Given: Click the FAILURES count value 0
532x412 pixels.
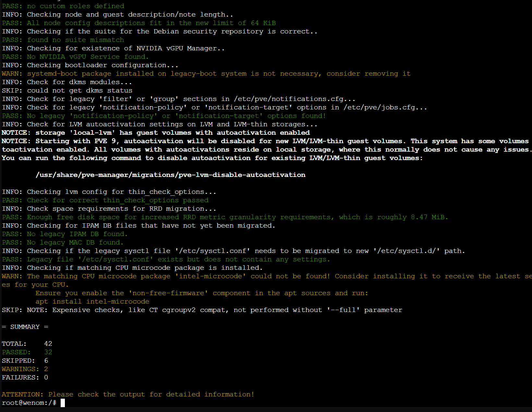Looking at the screenshot, I should pos(46,378).
